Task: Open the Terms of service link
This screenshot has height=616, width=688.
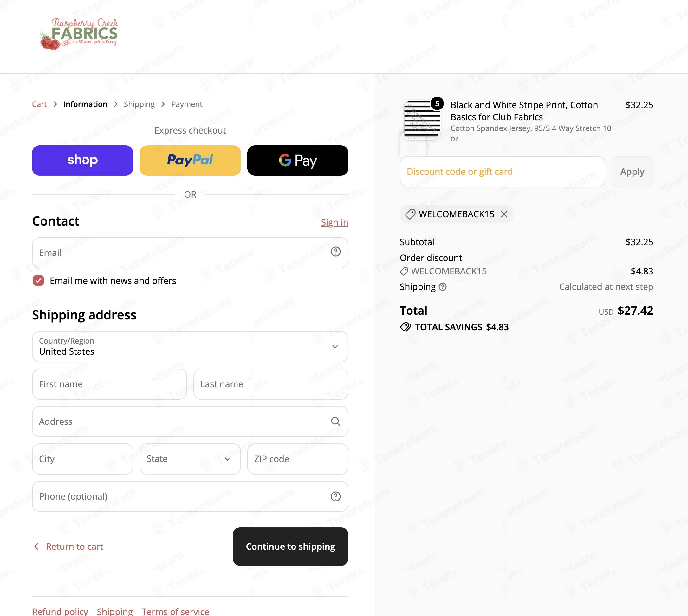Action: coord(175,611)
